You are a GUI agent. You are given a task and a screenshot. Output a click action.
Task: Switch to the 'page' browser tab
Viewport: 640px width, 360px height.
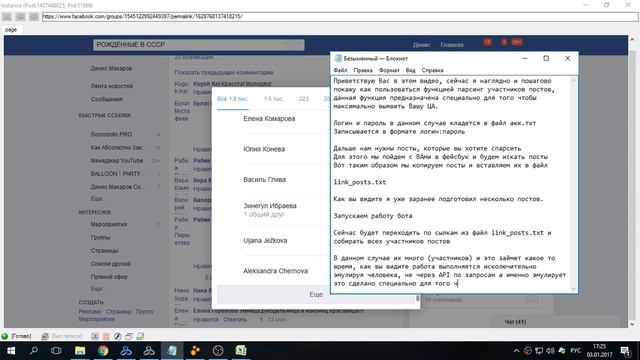click(11, 30)
